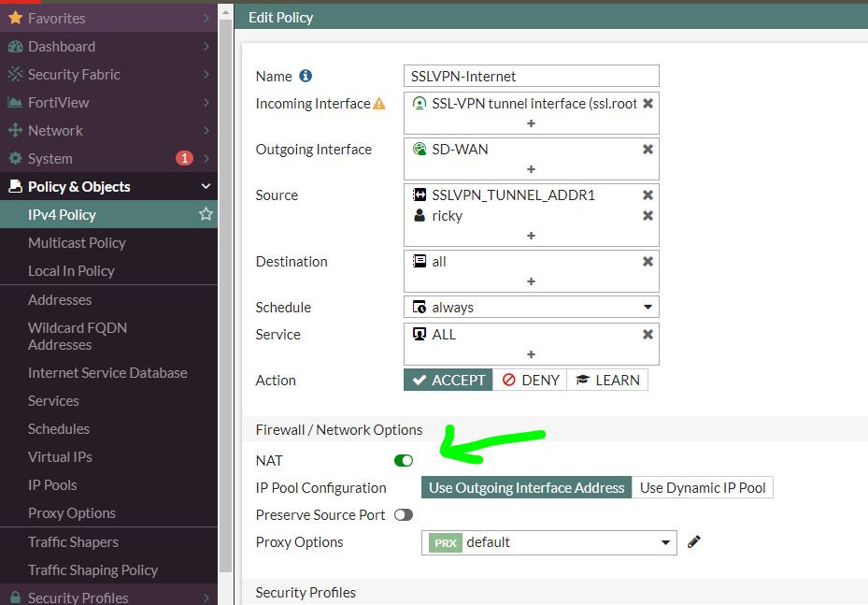
Task: Open the Proxy Options default dropdown
Action: point(549,542)
